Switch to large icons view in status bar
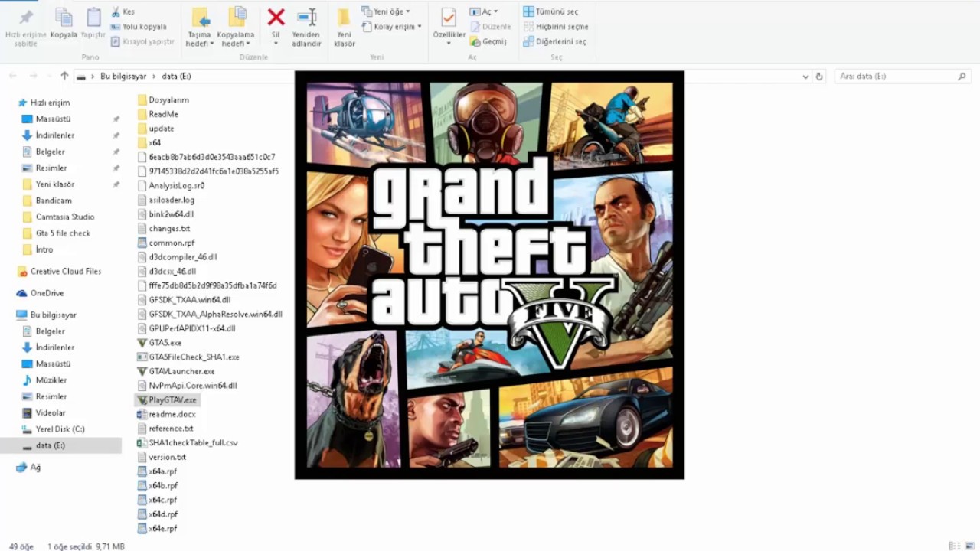Image resolution: width=980 pixels, height=551 pixels. [969, 546]
